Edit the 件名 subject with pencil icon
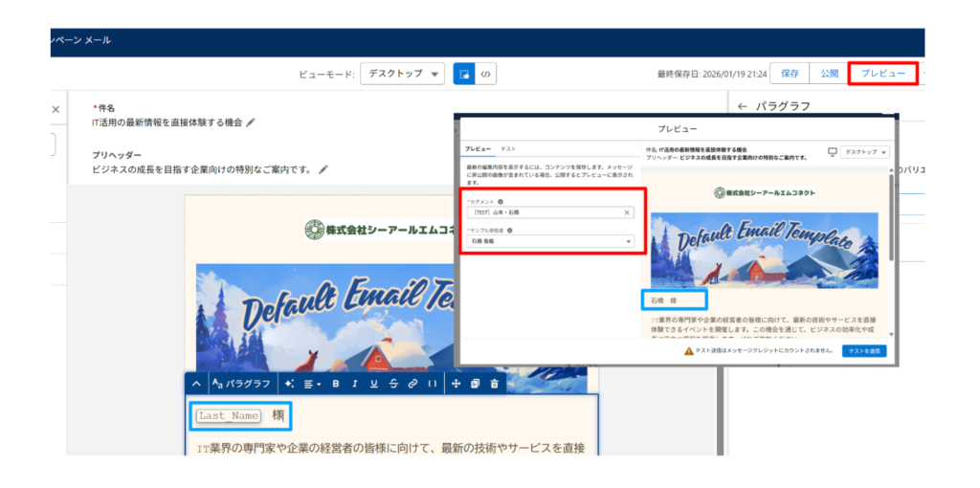This screenshot has height=488, width=980. 251,123
